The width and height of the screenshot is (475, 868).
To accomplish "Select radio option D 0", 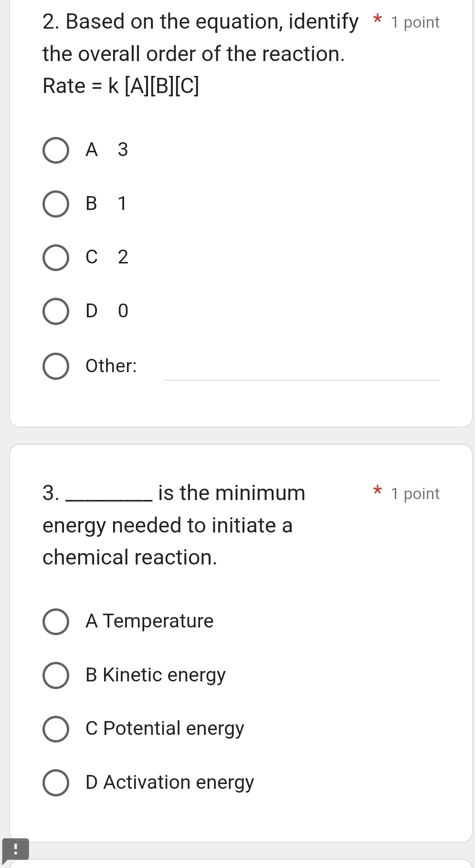I will coord(56,312).
